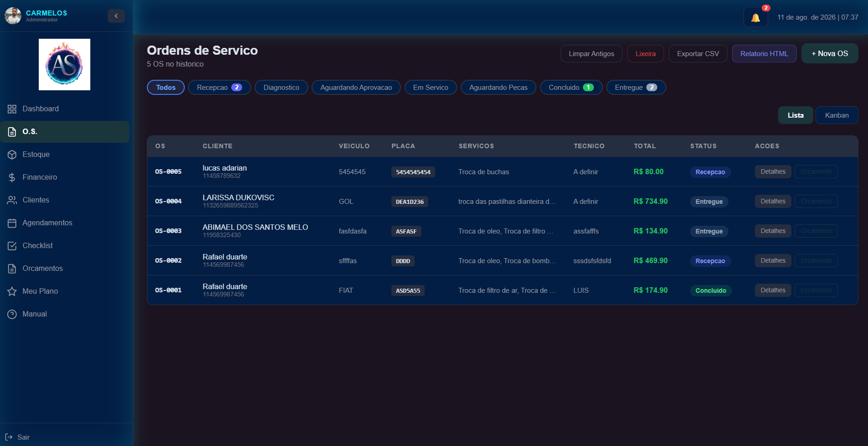Open Clientes page
This screenshot has height=446, width=868.
[x=65, y=200]
